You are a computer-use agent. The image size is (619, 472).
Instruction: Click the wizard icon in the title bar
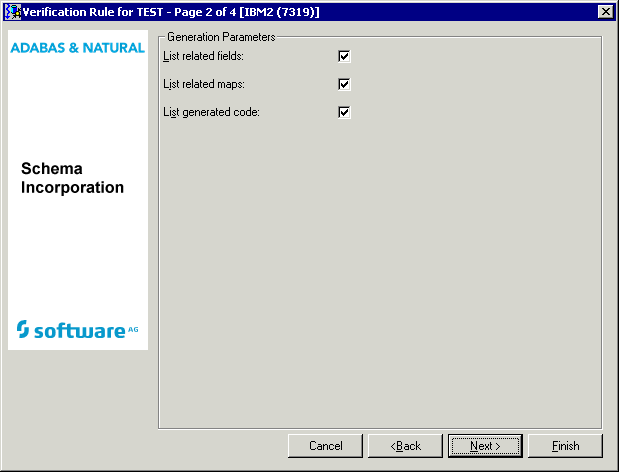pyautogui.click(x=13, y=10)
